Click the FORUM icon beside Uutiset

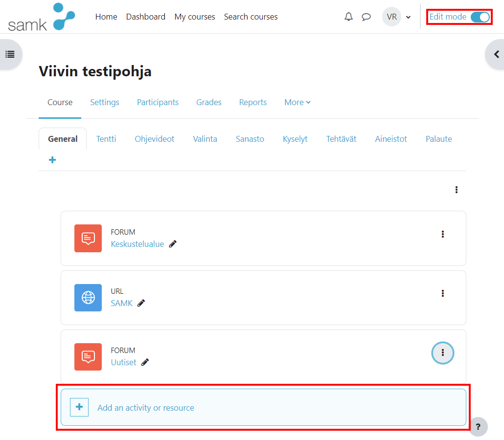pyautogui.click(x=88, y=357)
